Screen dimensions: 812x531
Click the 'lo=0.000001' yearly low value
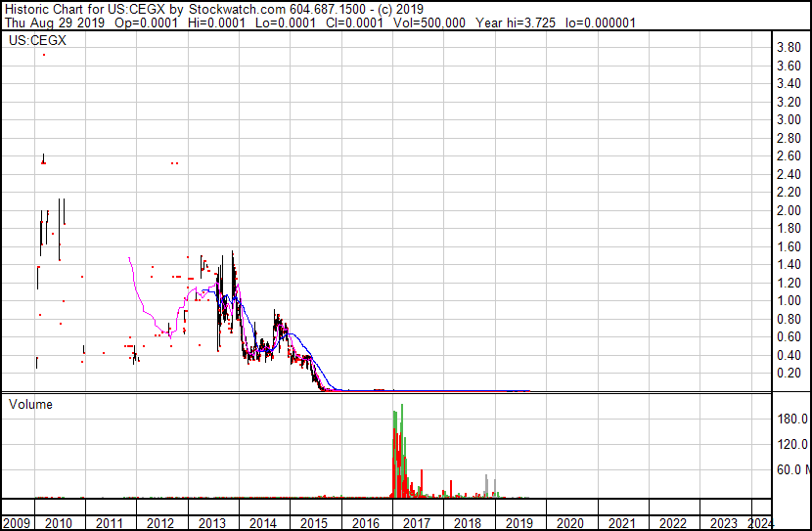[x=601, y=22]
